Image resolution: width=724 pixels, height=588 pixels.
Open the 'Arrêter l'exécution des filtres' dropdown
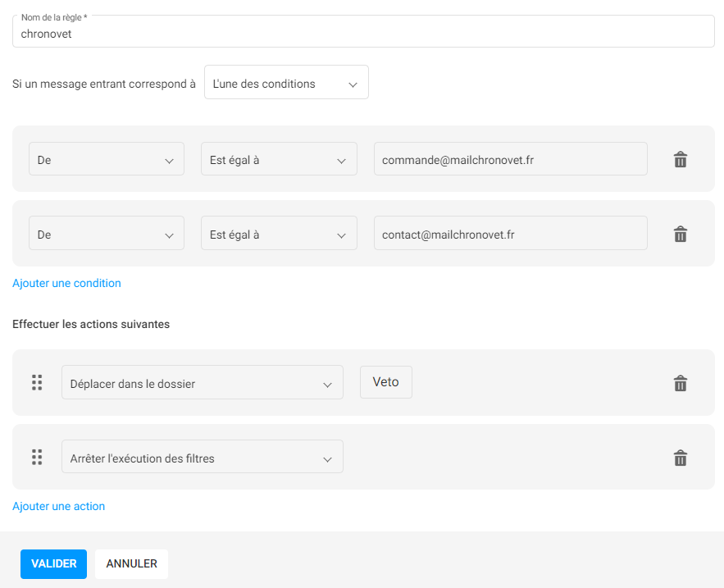(203, 457)
